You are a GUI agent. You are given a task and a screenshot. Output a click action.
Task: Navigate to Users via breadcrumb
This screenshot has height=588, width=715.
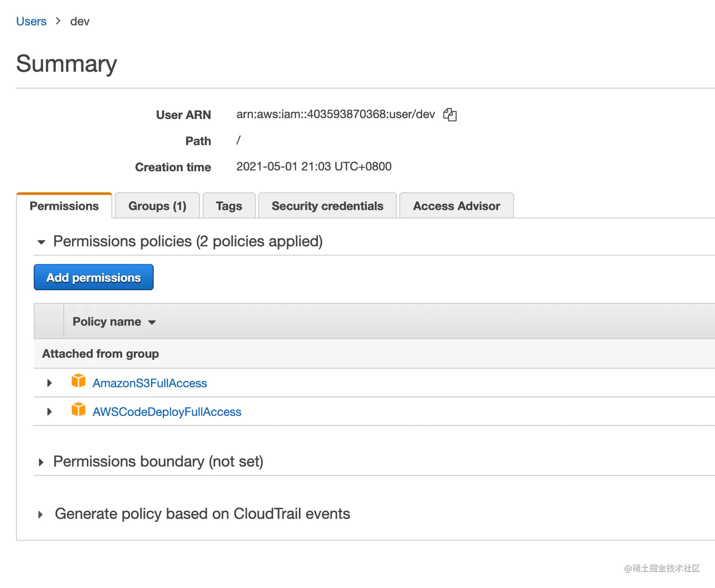tap(31, 21)
